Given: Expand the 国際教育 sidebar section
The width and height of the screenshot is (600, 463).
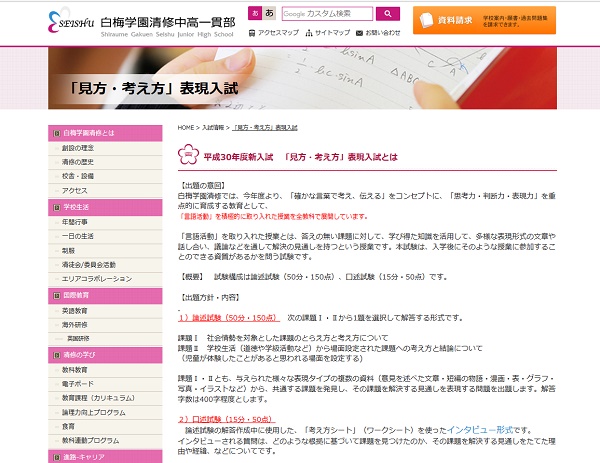Looking at the screenshot, I should point(105,295).
